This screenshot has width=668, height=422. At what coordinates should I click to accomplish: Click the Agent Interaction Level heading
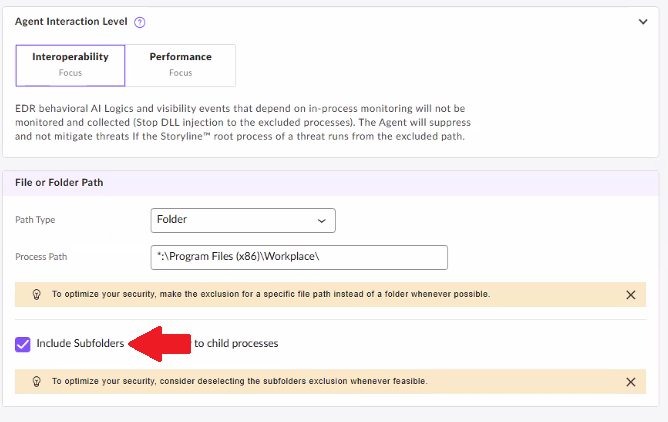point(71,22)
